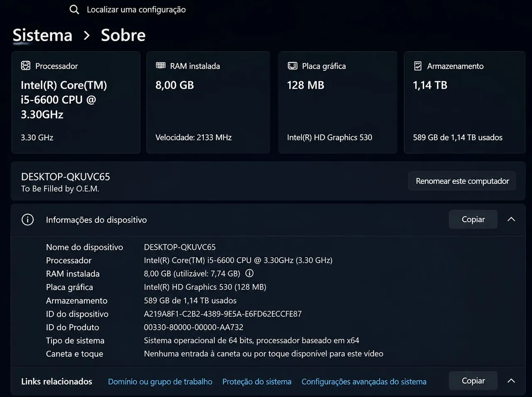532x397 pixels.
Task: Click the 'Sobre' page title
Action: 123,35
